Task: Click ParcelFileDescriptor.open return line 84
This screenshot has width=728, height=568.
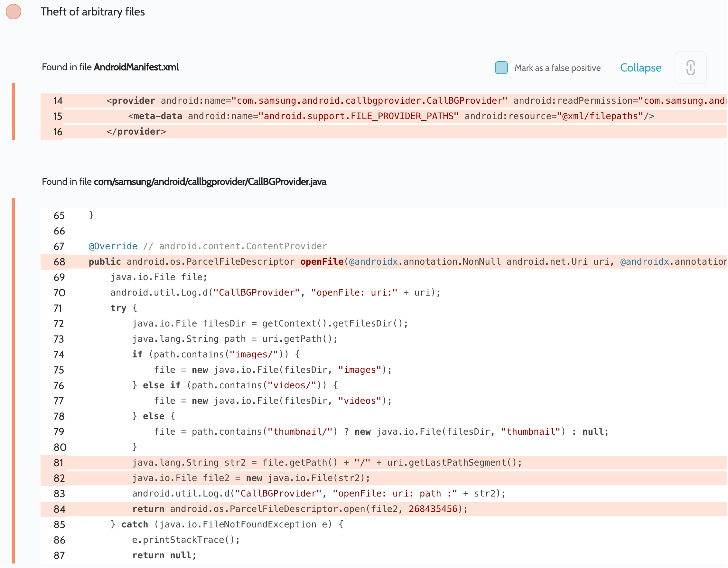Action: coord(300,509)
